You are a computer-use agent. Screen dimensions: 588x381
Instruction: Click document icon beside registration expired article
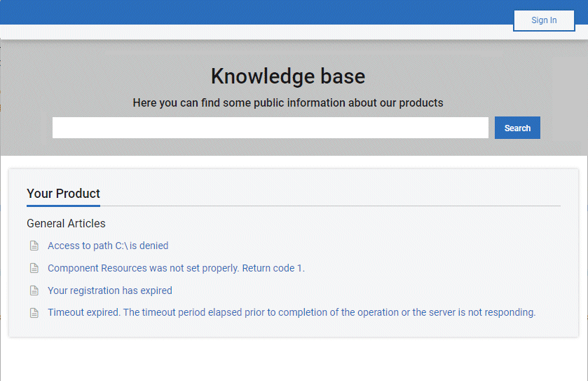point(34,290)
